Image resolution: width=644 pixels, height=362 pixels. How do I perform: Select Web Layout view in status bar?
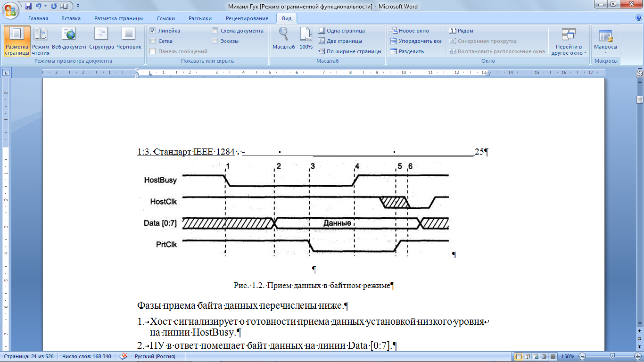[537, 356]
